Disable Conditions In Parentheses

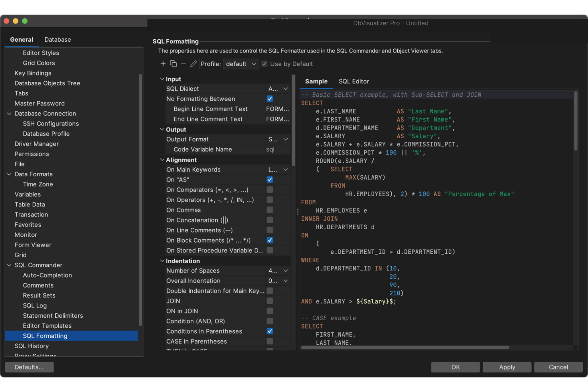pyautogui.click(x=270, y=331)
